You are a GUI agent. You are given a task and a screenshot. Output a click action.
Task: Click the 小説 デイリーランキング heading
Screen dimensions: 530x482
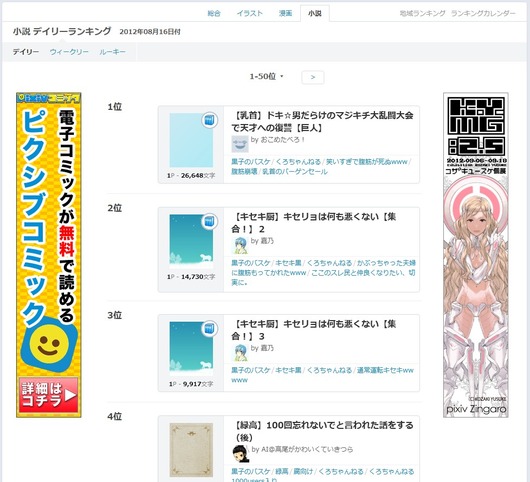click(x=62, y=31)
